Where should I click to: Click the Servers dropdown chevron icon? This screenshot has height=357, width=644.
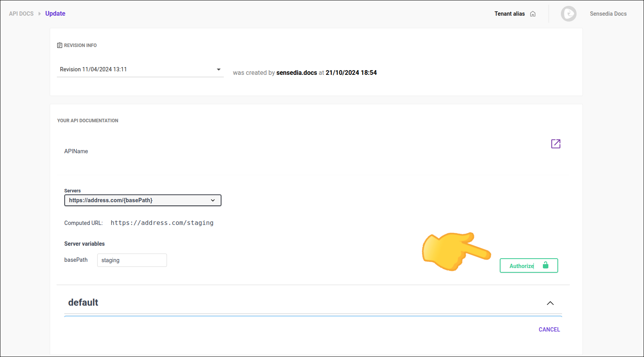click(213, 200)
